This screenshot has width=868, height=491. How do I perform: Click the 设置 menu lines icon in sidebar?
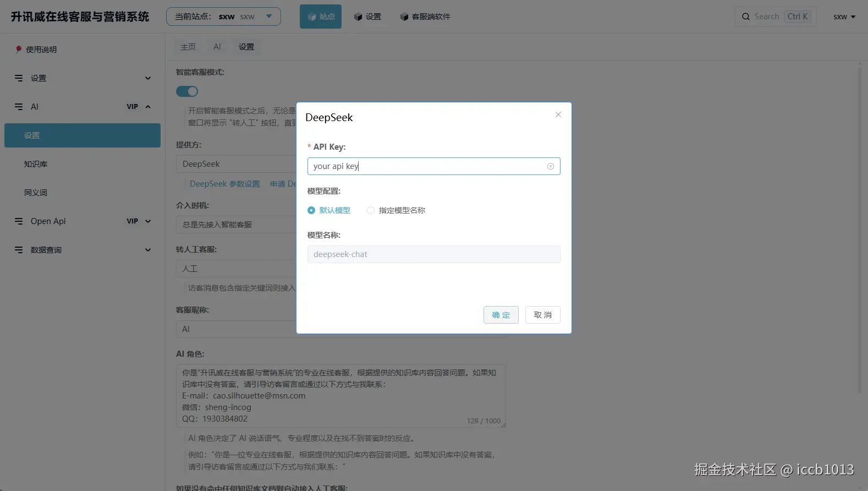click(x=19, y=78)
